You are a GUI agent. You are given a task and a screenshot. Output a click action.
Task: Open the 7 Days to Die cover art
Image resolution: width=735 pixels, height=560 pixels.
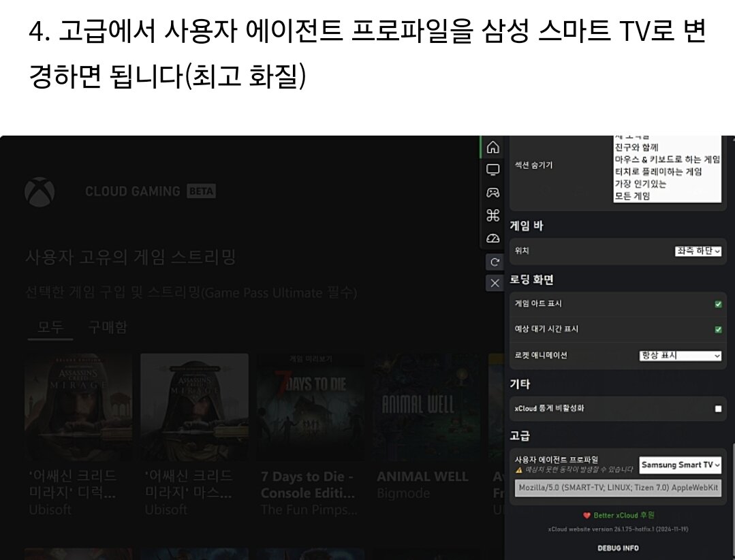point(311,407)
